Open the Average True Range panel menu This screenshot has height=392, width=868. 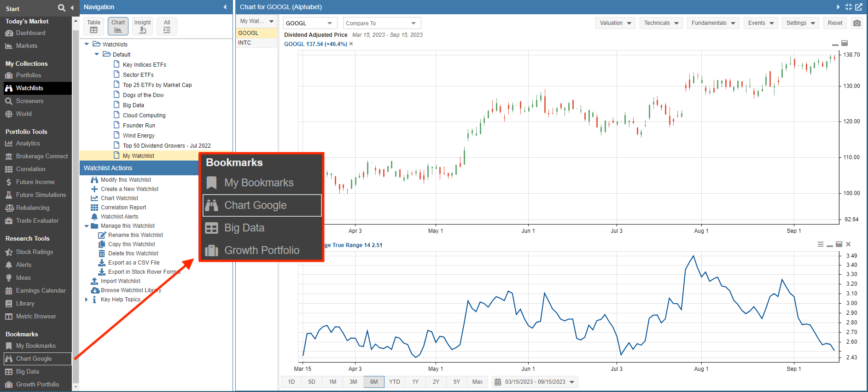point(821,244)
